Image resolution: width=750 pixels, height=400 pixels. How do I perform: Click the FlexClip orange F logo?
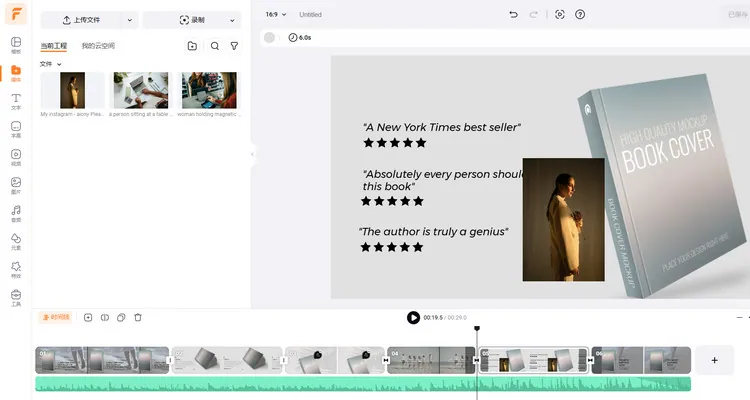click(16, 14)
